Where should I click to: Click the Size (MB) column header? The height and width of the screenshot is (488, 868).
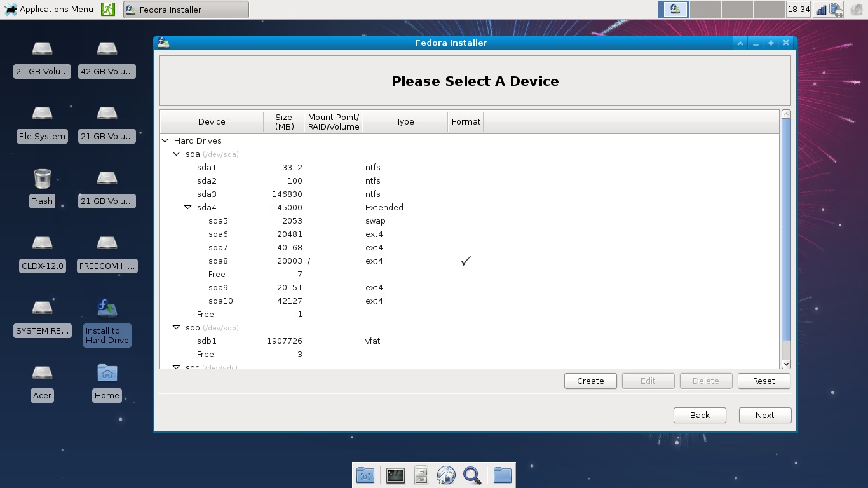[x=283, y=122]
